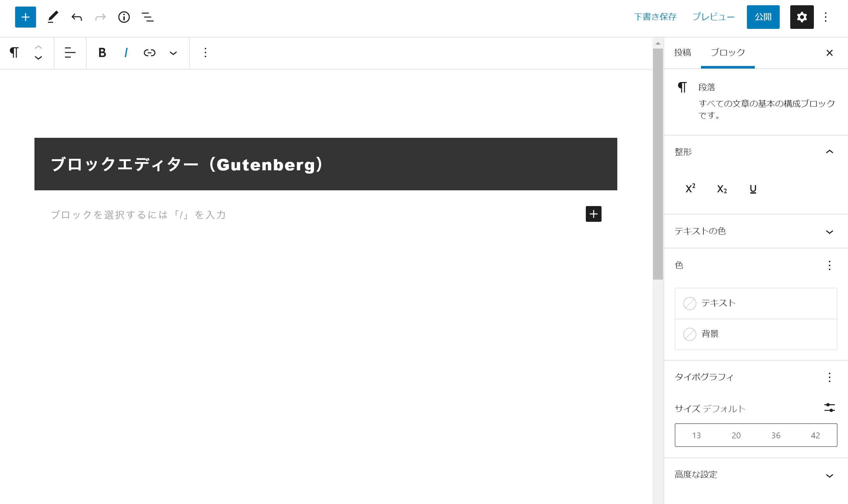Click the 段落 block label

pos(707,87)
